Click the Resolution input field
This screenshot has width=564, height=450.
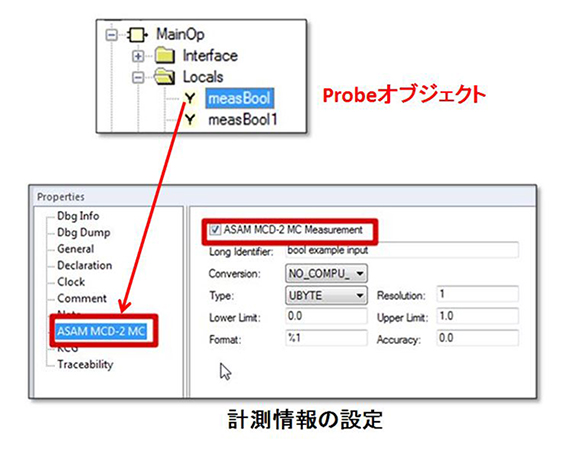477,294
